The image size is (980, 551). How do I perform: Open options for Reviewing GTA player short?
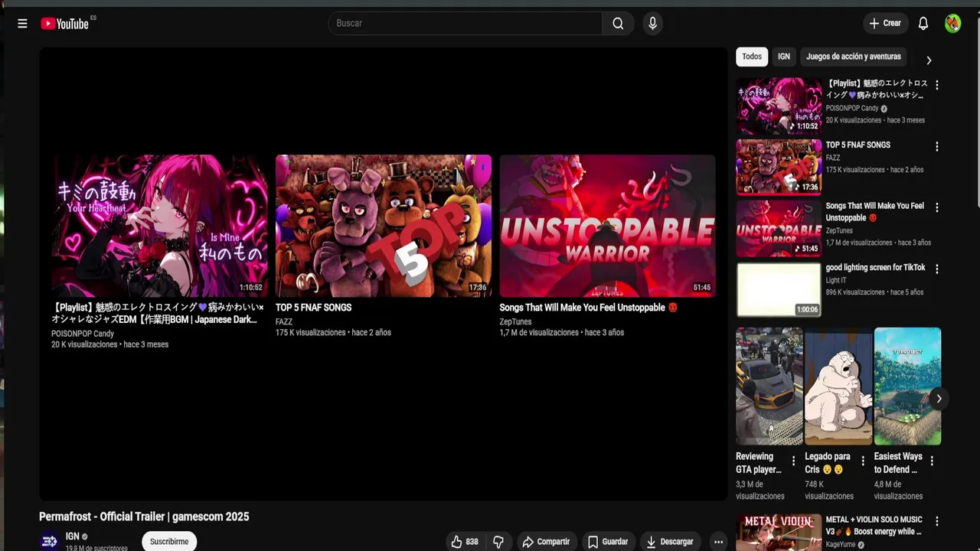(793, 461)
